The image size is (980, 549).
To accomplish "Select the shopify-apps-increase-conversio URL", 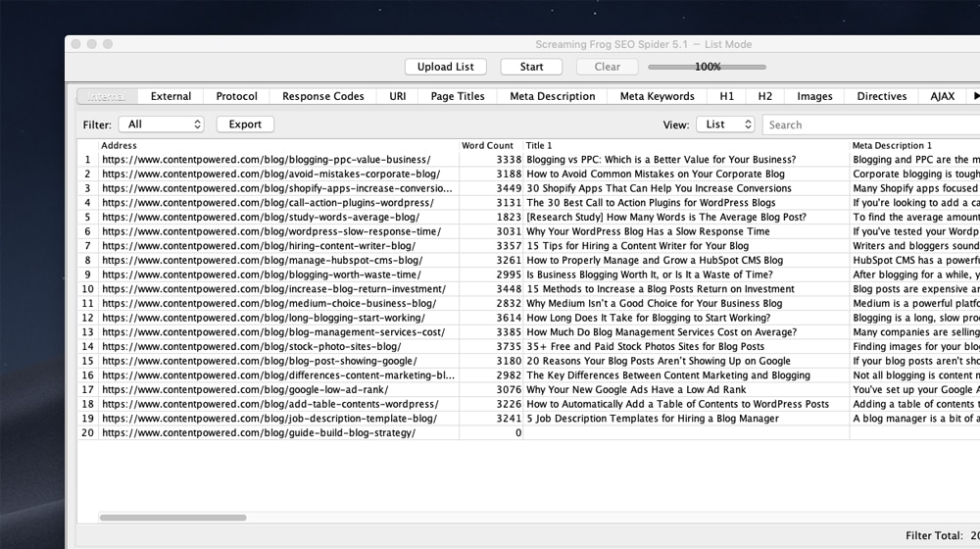I will coord(277,188).
